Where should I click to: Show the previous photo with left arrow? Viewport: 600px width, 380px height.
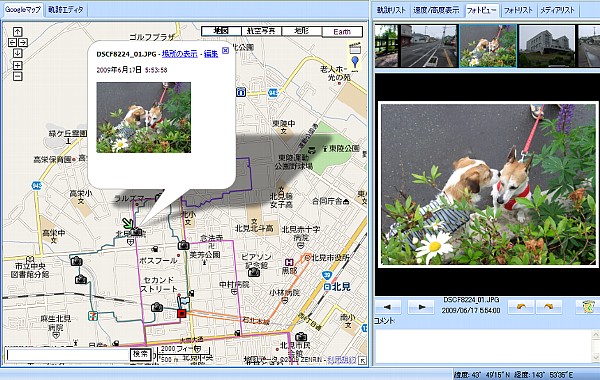tap(388, 307)
